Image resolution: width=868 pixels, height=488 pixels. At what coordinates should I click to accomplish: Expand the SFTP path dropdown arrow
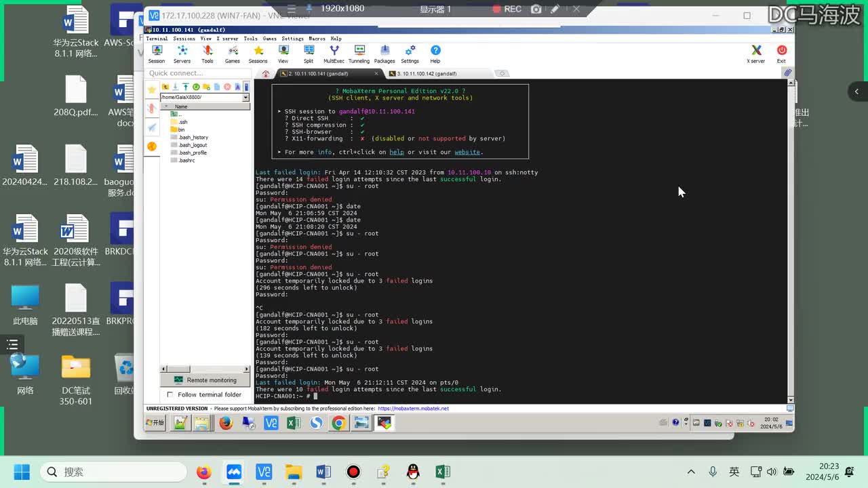[x=245, y=98]
